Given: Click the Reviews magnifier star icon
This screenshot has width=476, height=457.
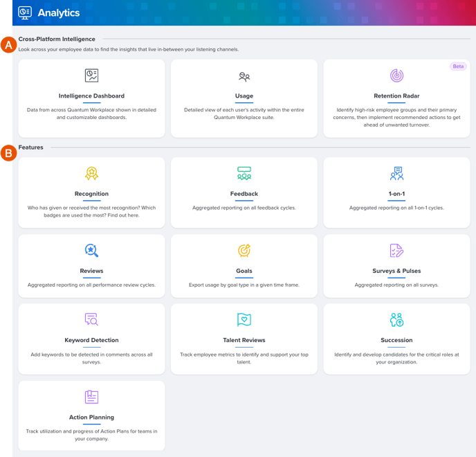Looking at the screenshot, I should [91, 251].
